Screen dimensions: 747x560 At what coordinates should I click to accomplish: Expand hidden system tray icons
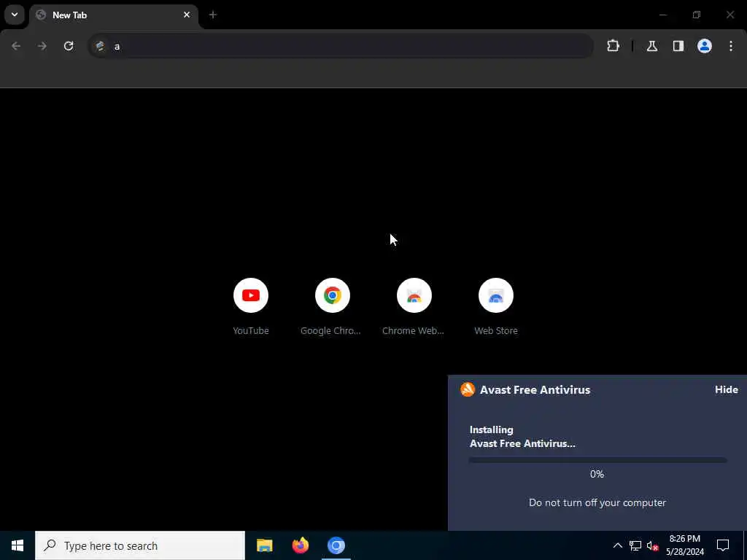617,545
